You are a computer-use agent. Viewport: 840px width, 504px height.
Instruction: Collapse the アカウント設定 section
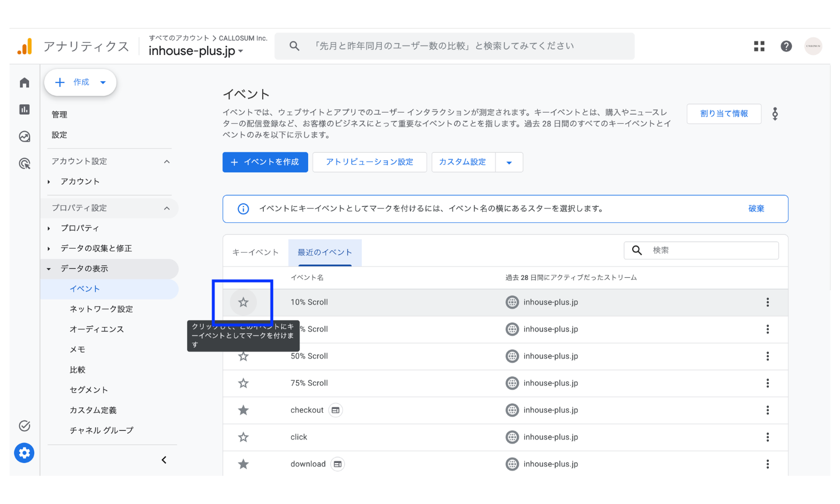(166, 161)
